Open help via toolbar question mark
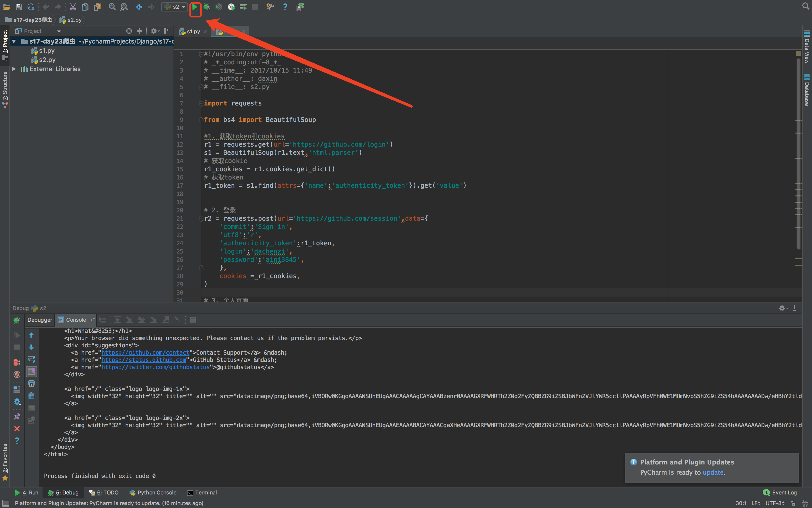Screen dimensions: 812x508 click(285, 7)
